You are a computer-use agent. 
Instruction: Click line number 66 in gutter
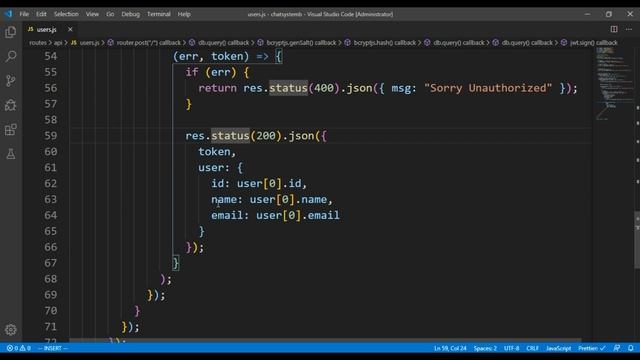coord(51,247)
